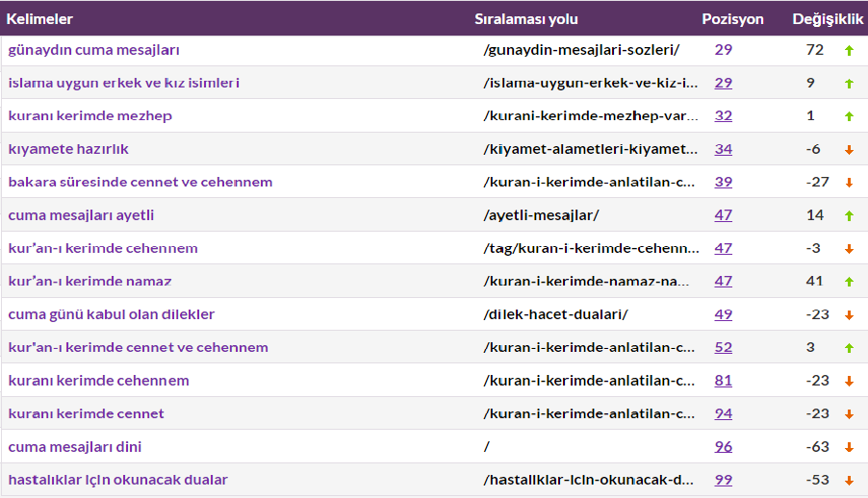
Task: Open position link 34 for kıyamete hazırlık
Action: tap(723, 149)
